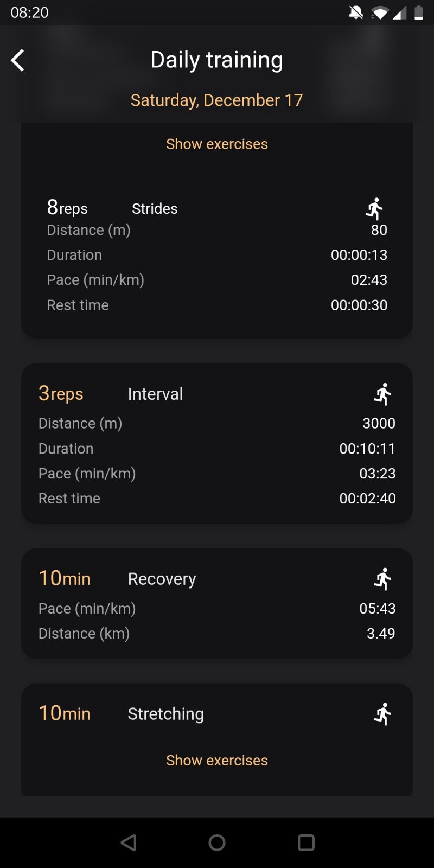434x868 pixels.
Task: Tap the Strides workout title
Action: 155,209
